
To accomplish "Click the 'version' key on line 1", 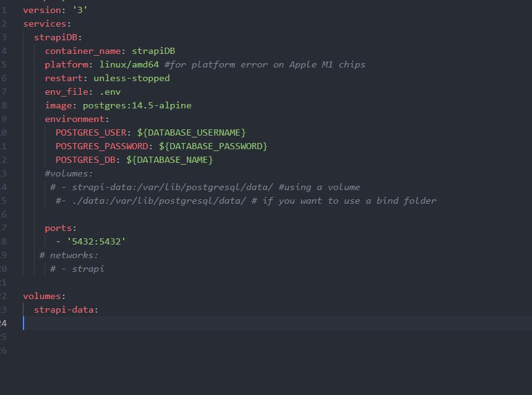I will click(42, 10).
